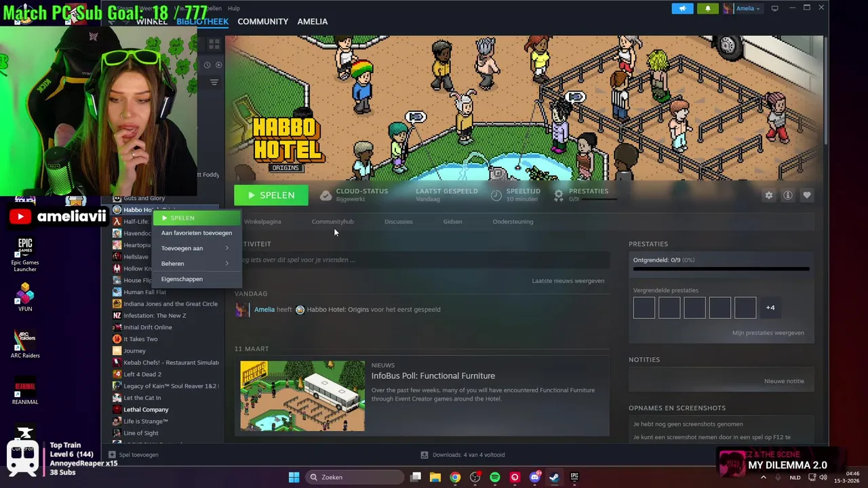Open the Communityhub tab
The width and height of the screenshot is (868, 488).
click(x=332, y=222)
